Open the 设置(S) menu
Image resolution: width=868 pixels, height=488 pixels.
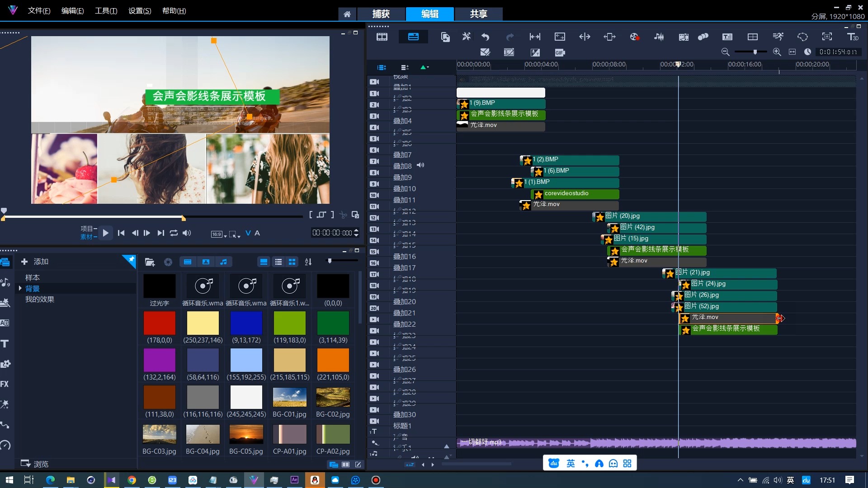[140, 11]
